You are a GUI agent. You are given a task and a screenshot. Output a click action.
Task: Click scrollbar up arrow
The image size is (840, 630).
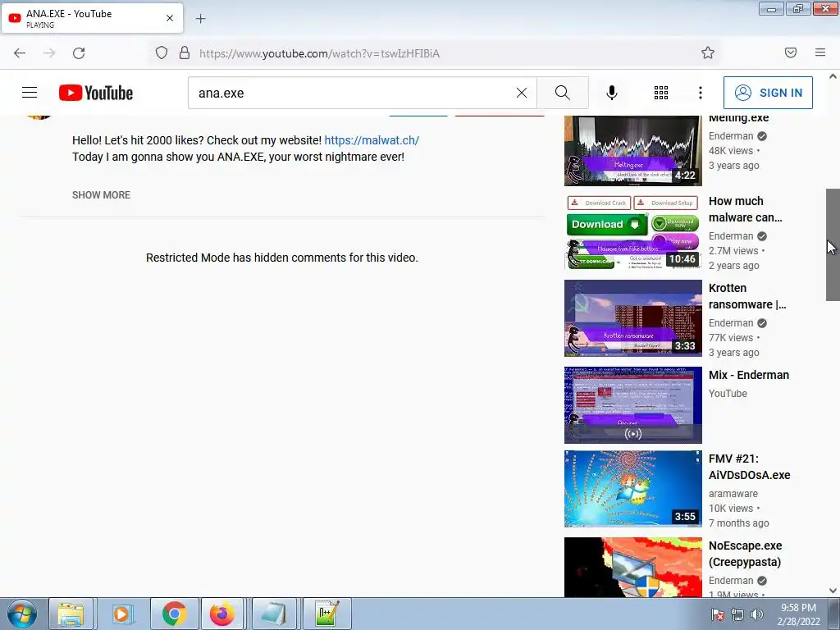coord(833,76)
